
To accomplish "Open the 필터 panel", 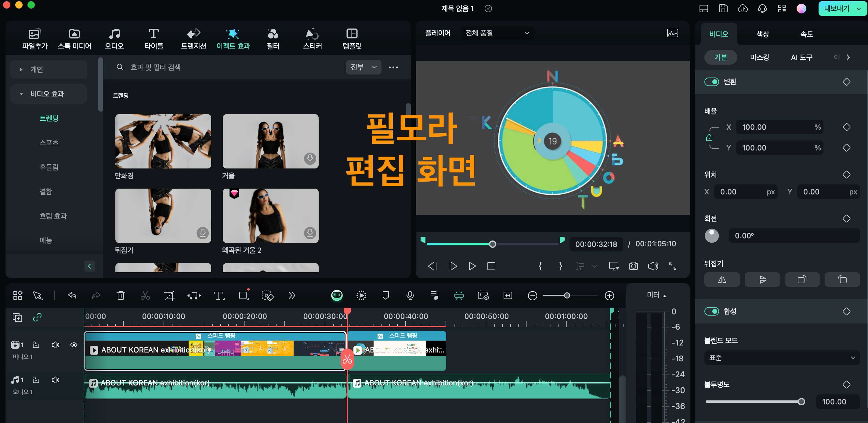I will [273, 39].
